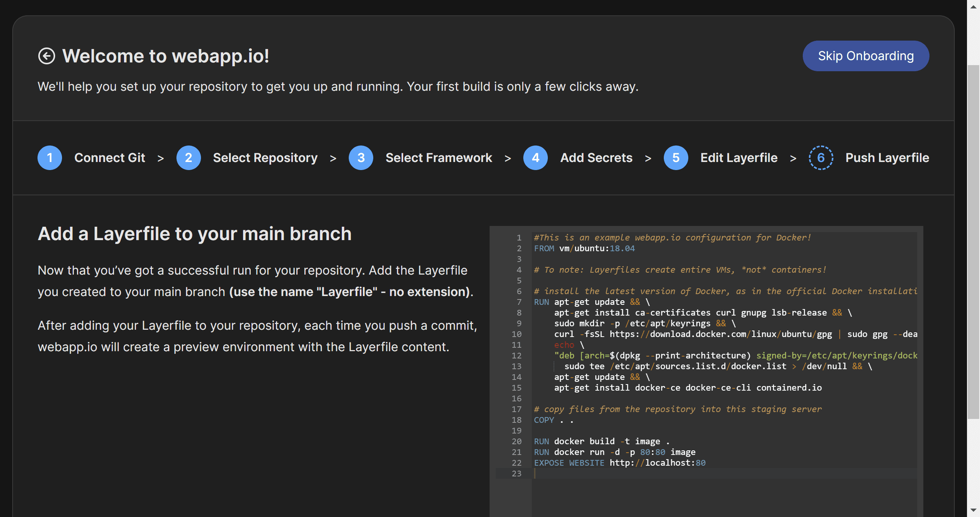
Task: Click dashed step 6 circle icon
Action: 821,158
